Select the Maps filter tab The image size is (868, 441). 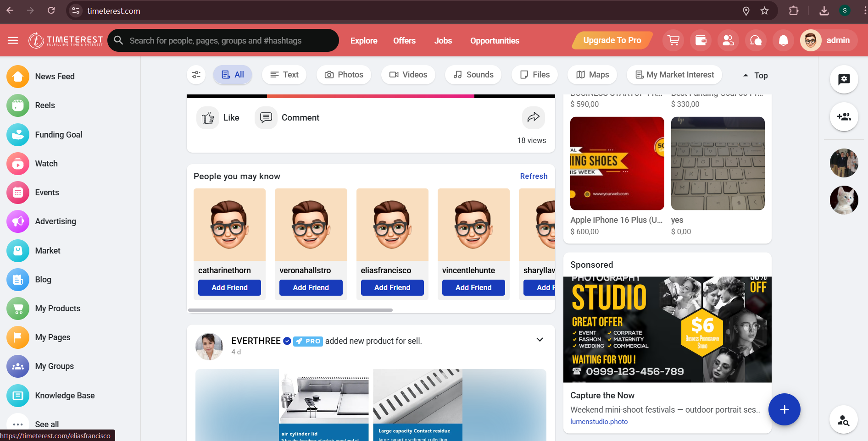coord(592,75)
